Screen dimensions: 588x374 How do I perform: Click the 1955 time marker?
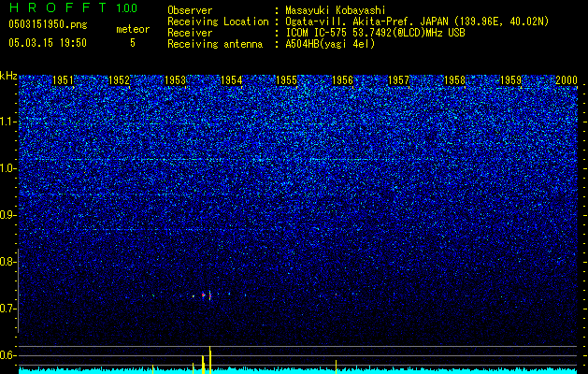coord(286,80)
